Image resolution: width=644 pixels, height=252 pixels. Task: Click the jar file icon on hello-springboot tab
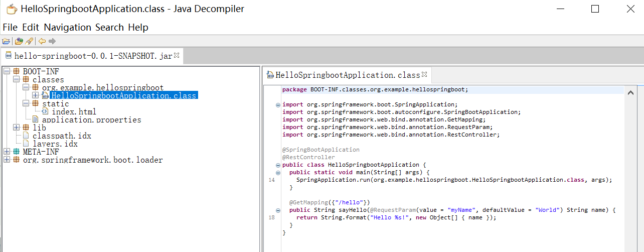tap(9, 56)
